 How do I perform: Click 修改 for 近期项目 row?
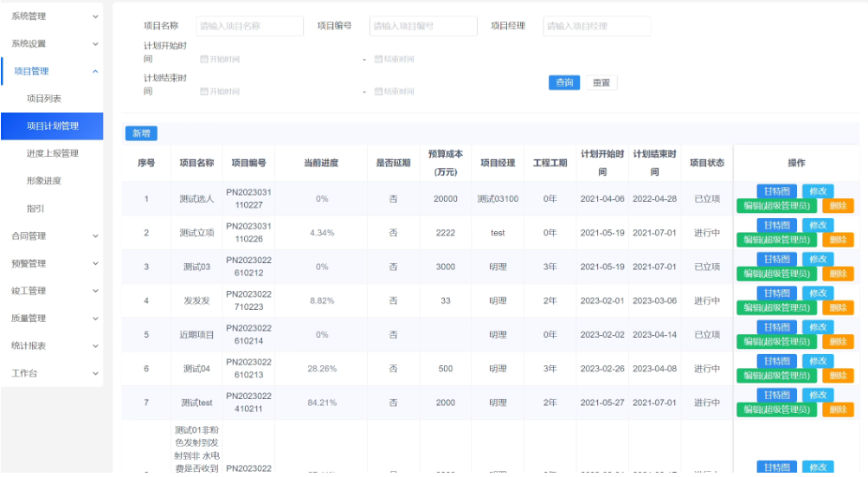pyautogui.click(x=818, y=327)
